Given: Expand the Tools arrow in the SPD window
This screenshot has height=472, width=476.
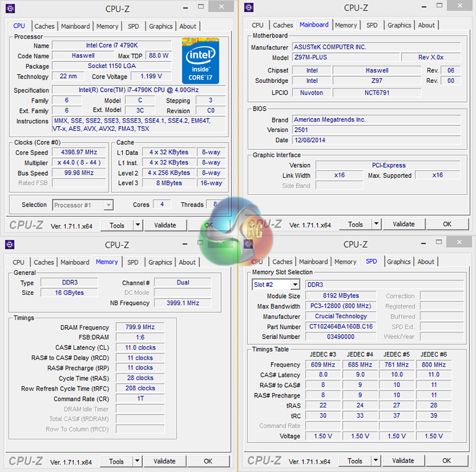Looking at the screenshot, I should pos(376,461).
